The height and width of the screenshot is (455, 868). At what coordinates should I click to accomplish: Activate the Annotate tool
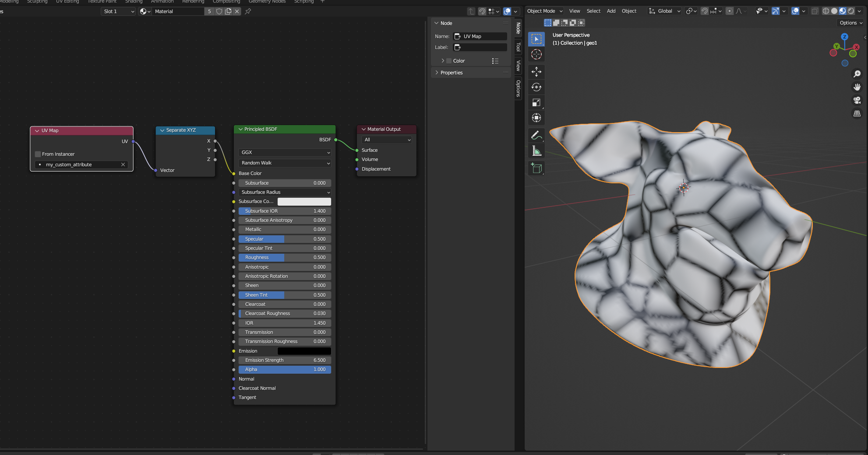[x=536, y=135]
